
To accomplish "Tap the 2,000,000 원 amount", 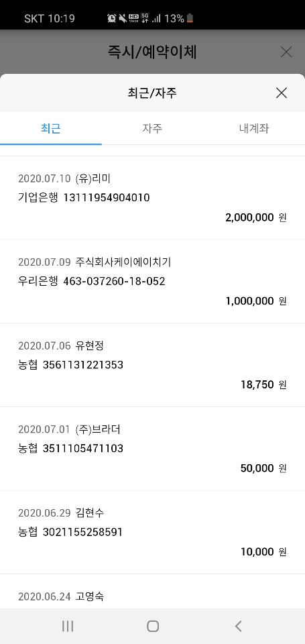I will pos(255,217).
